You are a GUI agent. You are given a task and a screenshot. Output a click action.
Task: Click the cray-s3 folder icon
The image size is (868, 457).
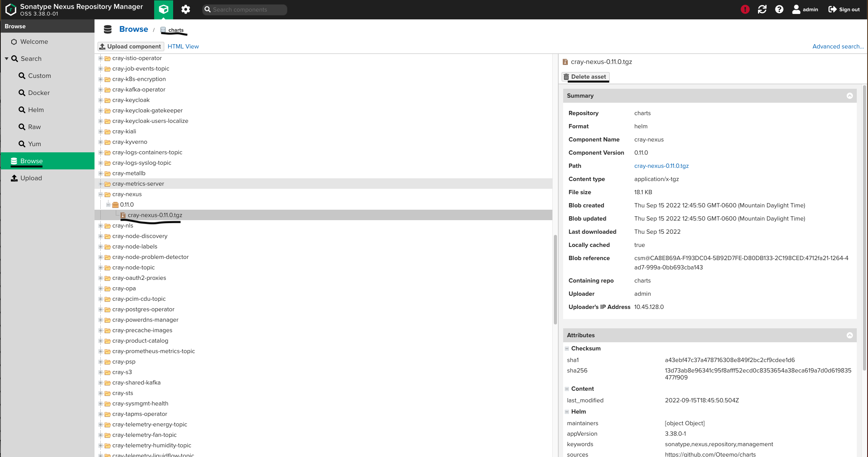(108, 372)
